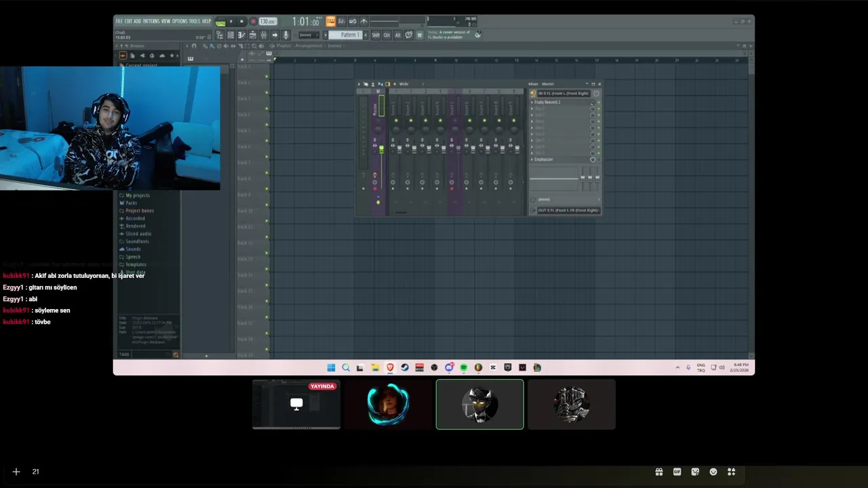The image size is (868, 488).
Task: Open the Windows Start menu
Action: point(331,367)
